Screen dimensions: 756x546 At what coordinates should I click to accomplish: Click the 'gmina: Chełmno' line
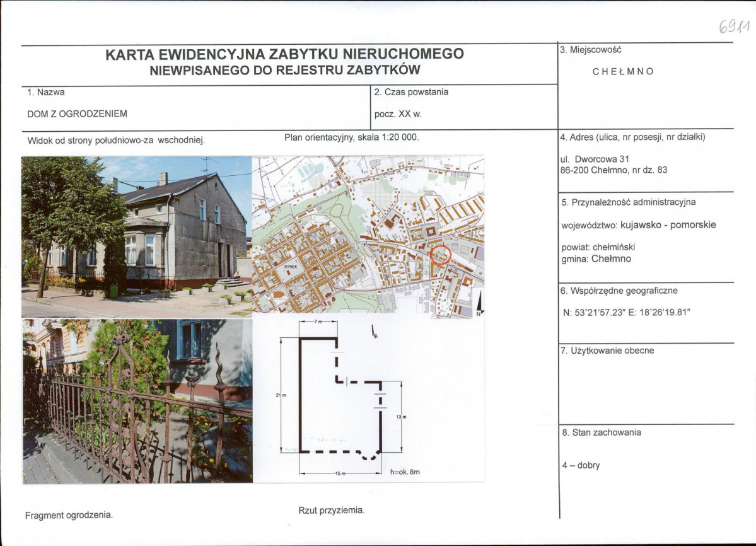coord(596,258)
